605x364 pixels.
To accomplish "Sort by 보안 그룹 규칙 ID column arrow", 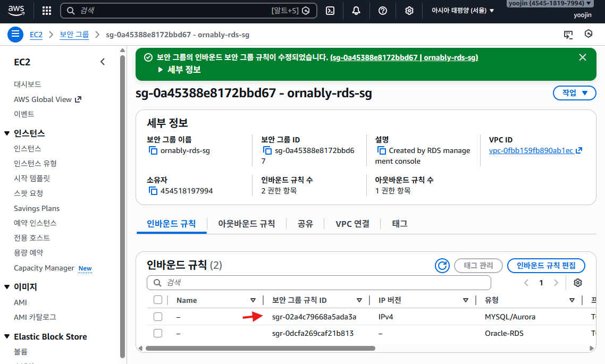I will 359,300.
